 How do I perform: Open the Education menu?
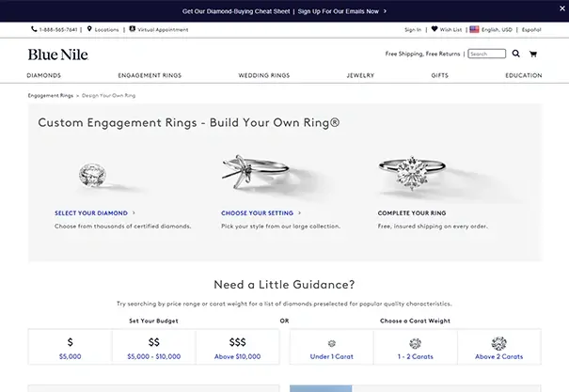click(524, 75)
